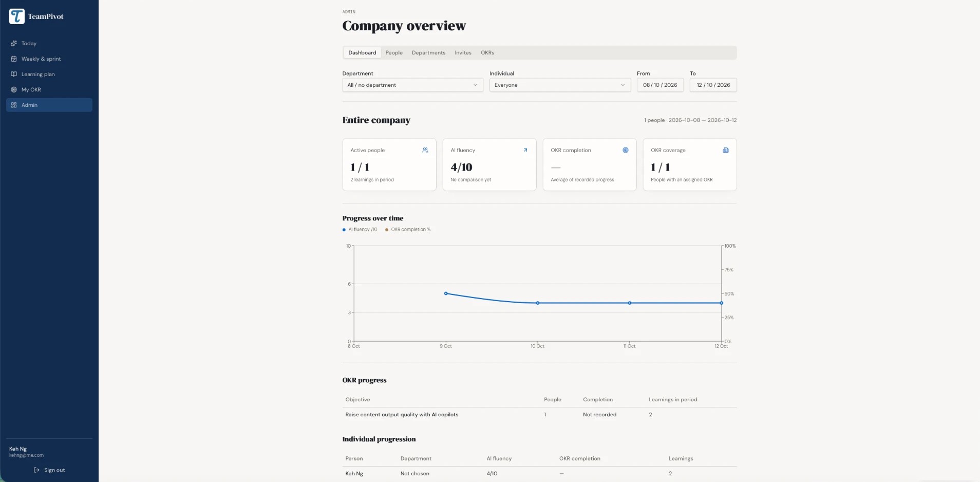Click the Active people card

(389, 164)
